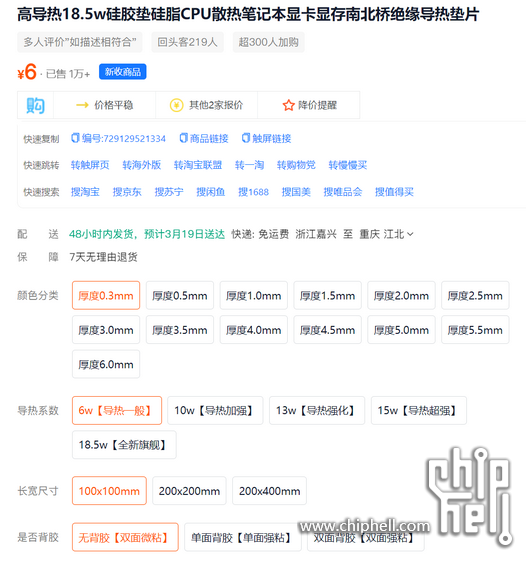Expand the 江北 delivery destination dropdown
The width and height of the screenshot is (526, 561).
[411, 234]
